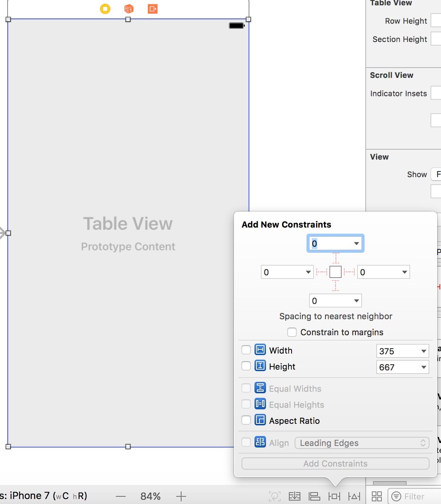Image resolution: width=441 pixels, height=504 pixels.
Task: Open the top spacing value dropdown arrow
Action: tap(356, 244)
